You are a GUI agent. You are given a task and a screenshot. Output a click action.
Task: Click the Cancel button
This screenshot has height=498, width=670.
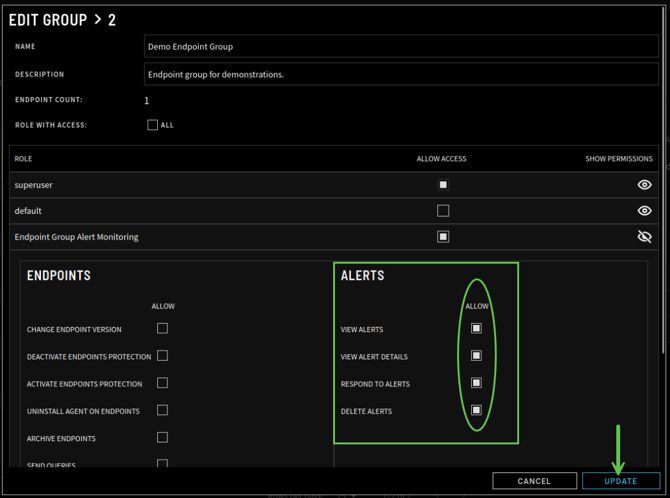(x=534, y=481)
